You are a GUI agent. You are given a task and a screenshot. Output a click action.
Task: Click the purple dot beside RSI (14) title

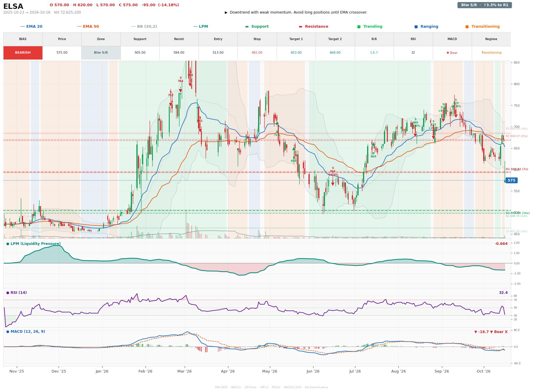pos(8,293)
